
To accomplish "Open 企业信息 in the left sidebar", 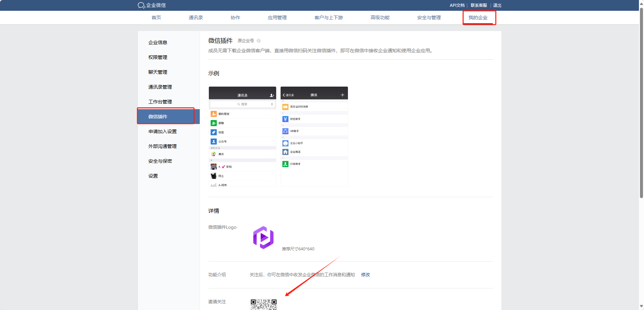I will click(x=158, y=42).
